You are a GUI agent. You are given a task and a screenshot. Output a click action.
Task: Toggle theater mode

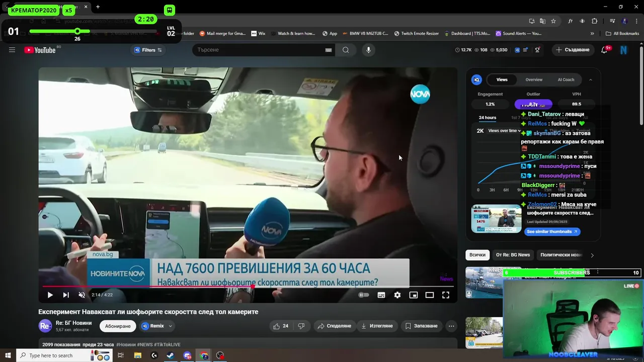(430, 295)
